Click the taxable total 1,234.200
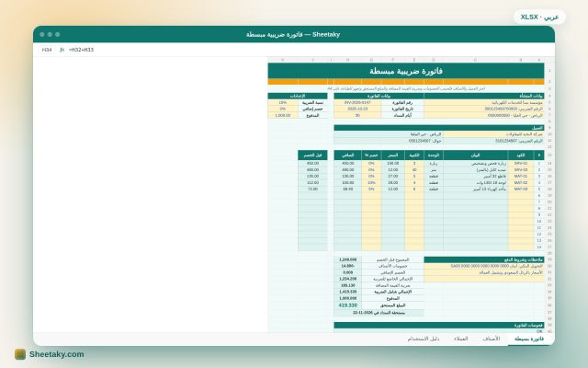588x368 pixels. [347, 279]
